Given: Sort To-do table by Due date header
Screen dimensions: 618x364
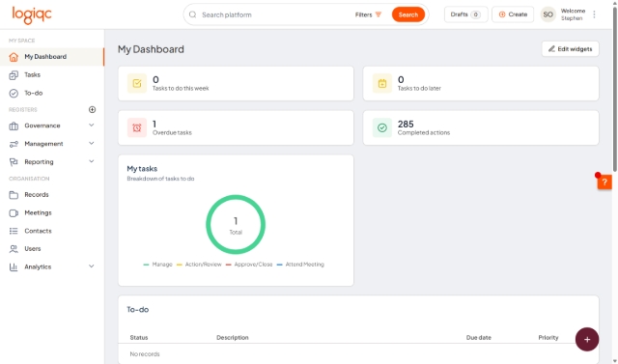Looking at the screenshot, I should pos(479,338).
